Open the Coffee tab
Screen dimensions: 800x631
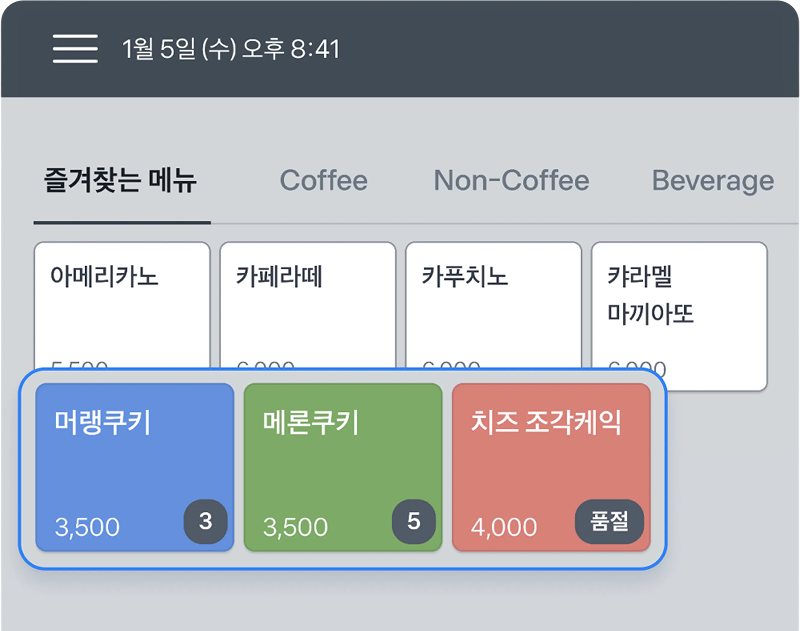[323, 181]
